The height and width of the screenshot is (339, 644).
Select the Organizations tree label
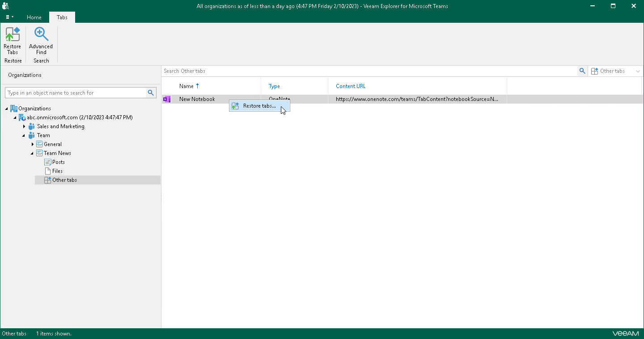(x=34, y=109)
